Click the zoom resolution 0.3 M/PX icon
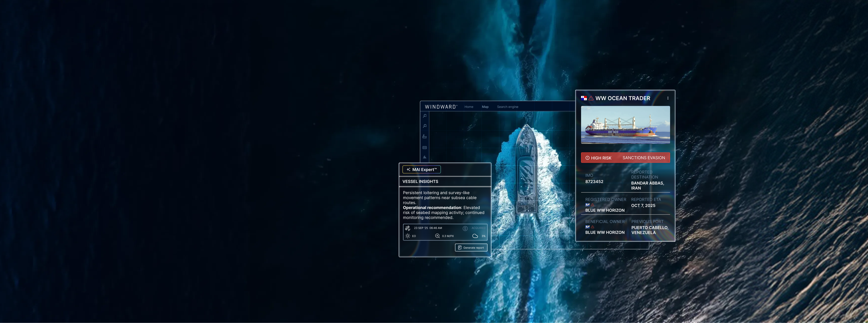 437,236
